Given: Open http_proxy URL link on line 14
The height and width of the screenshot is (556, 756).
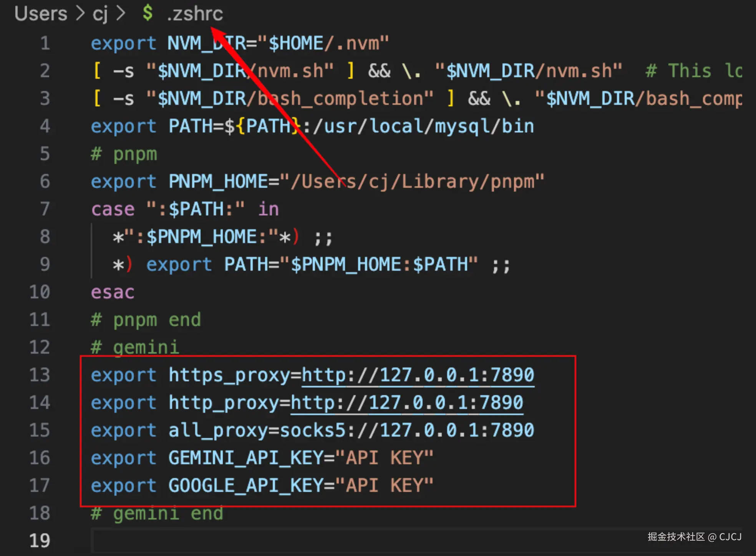Looking at the screenshot, I should (x=407, y=403).
